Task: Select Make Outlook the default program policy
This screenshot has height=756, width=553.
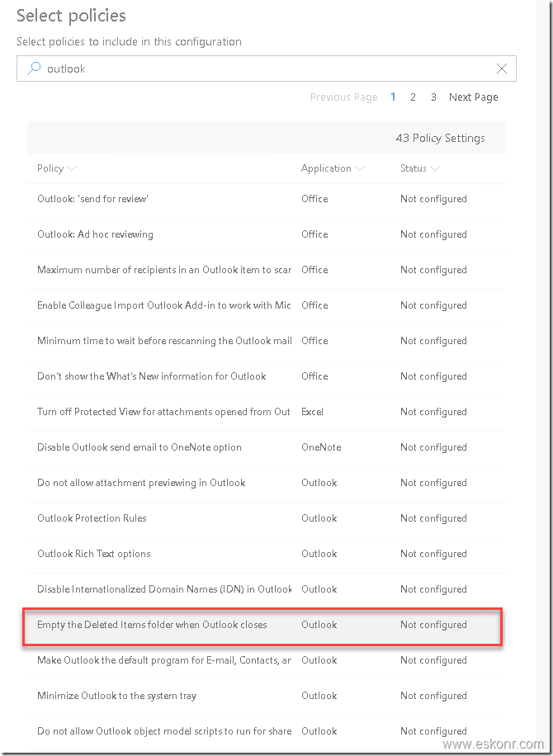Action: coord(266,660)
